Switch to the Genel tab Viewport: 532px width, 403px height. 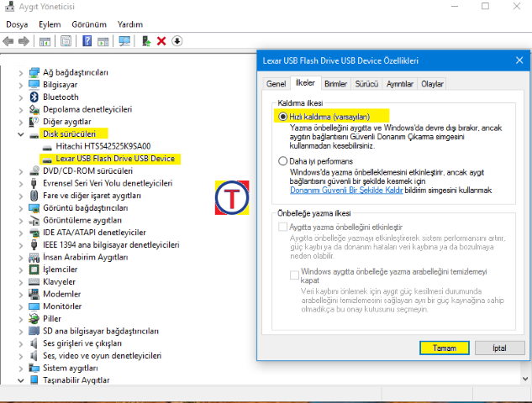(x=277, y=84)
